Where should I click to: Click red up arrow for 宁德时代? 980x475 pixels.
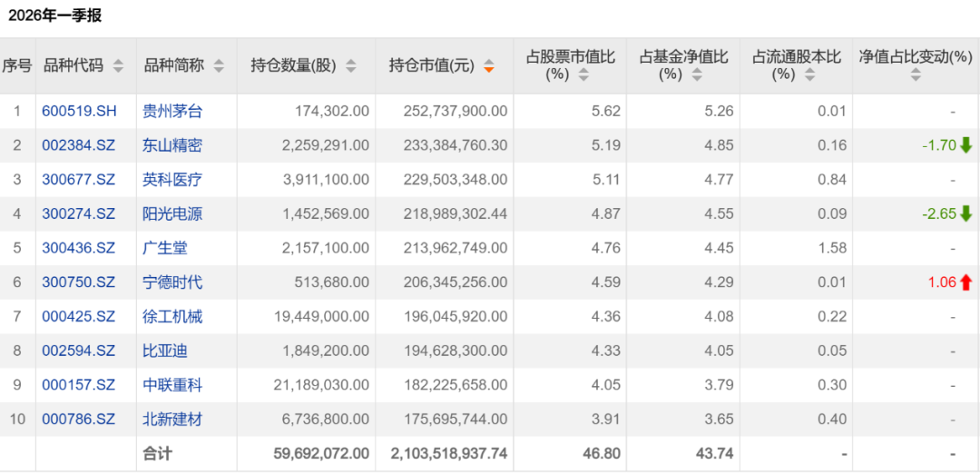click(965, 282)
